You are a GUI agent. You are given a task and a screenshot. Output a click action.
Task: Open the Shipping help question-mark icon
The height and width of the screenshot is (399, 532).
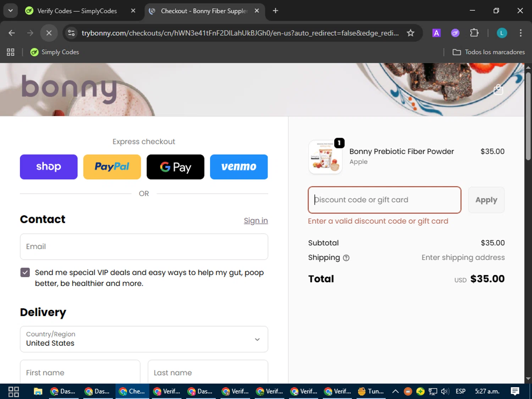click(346, 258)
